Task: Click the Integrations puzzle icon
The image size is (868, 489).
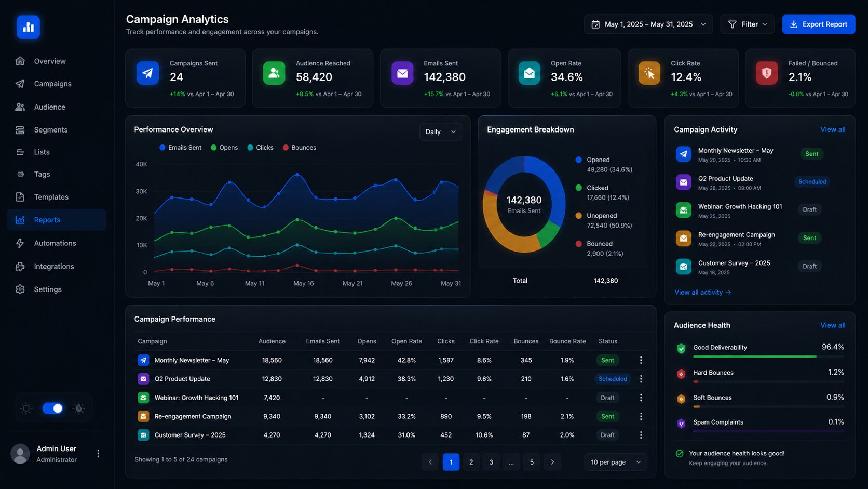Action: point(20,267)
